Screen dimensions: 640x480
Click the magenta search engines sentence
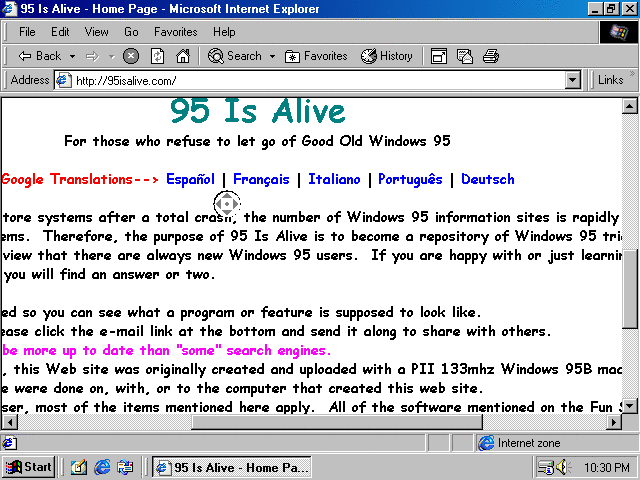(x=167, y=350)
